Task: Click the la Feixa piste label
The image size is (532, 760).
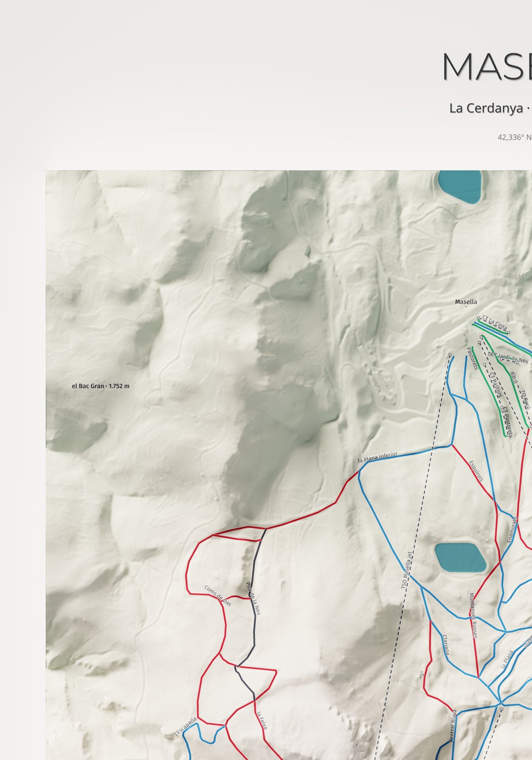Action: 262,720
